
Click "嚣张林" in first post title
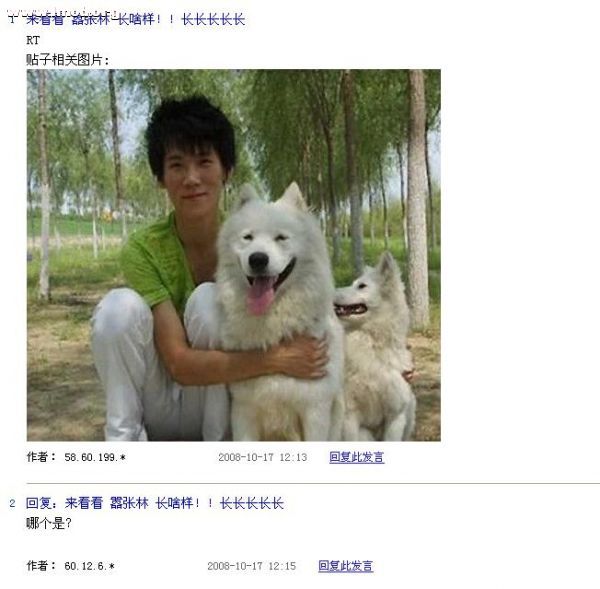click(x=90, y=19)
